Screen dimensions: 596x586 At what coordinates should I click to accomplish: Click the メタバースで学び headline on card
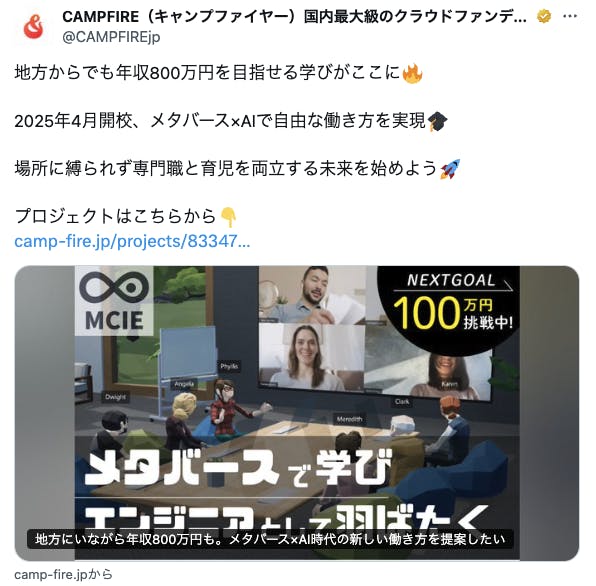238,468
